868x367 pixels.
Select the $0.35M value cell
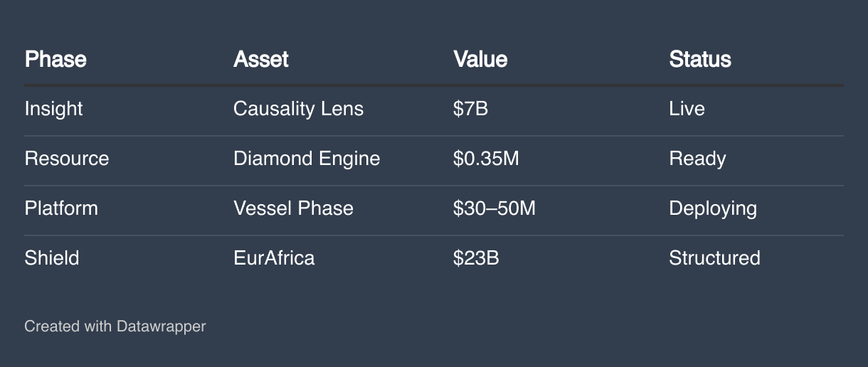click(486, 159)
